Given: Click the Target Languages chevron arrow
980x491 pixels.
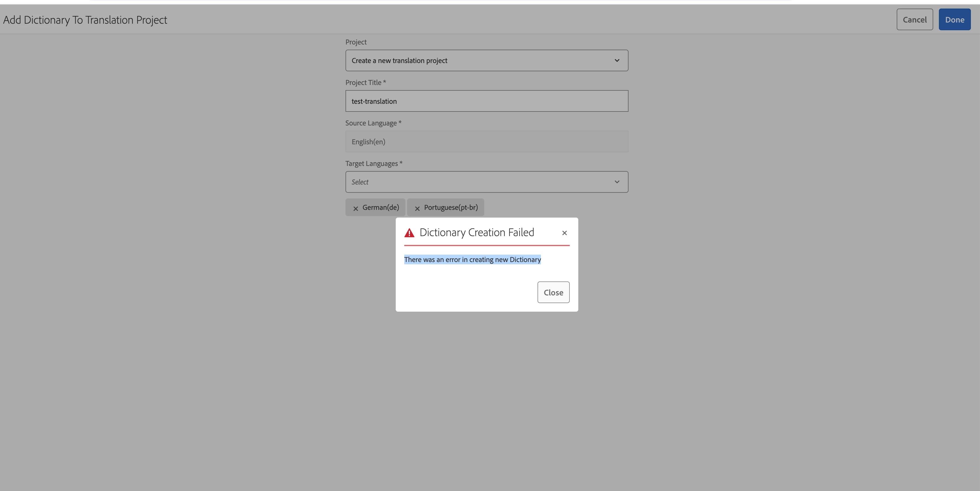Looking at the screenshot, I should click(x=617, y=182).
